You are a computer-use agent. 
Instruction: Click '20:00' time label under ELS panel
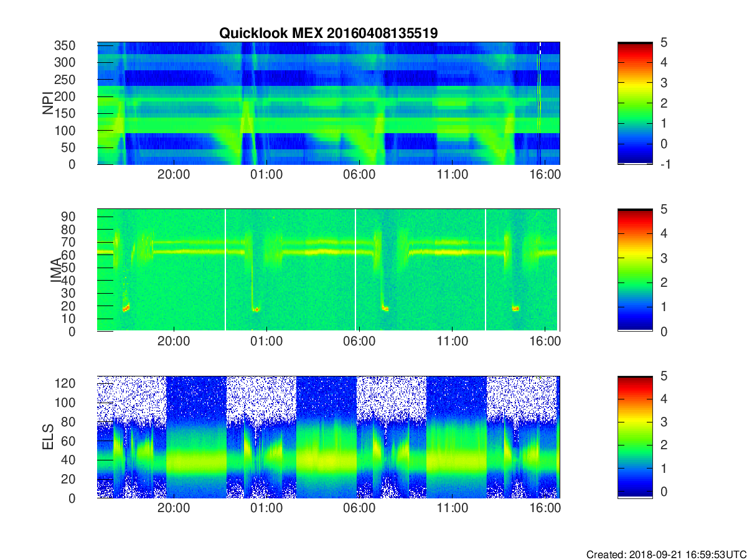click(174, 508)
